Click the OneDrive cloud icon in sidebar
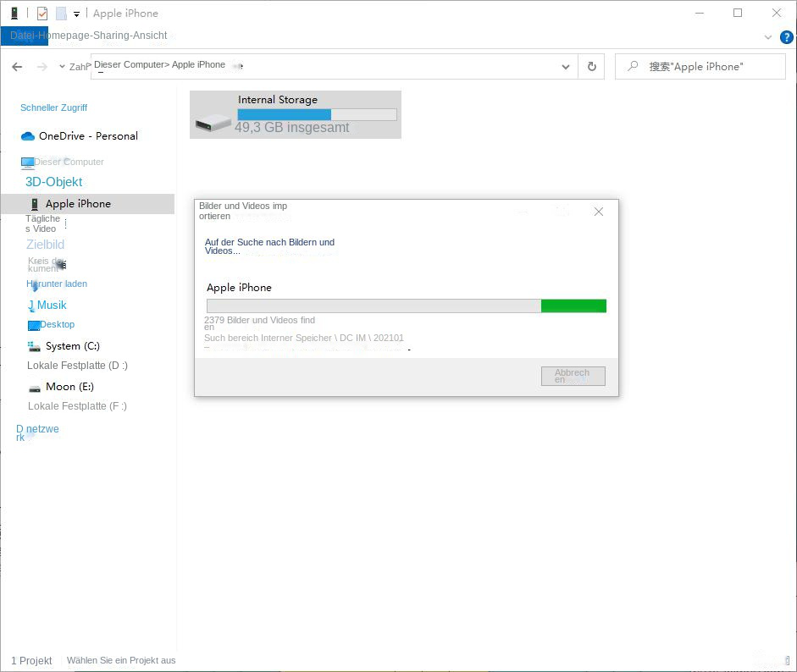This screenshot has width=797, height=672. [28, 136]
